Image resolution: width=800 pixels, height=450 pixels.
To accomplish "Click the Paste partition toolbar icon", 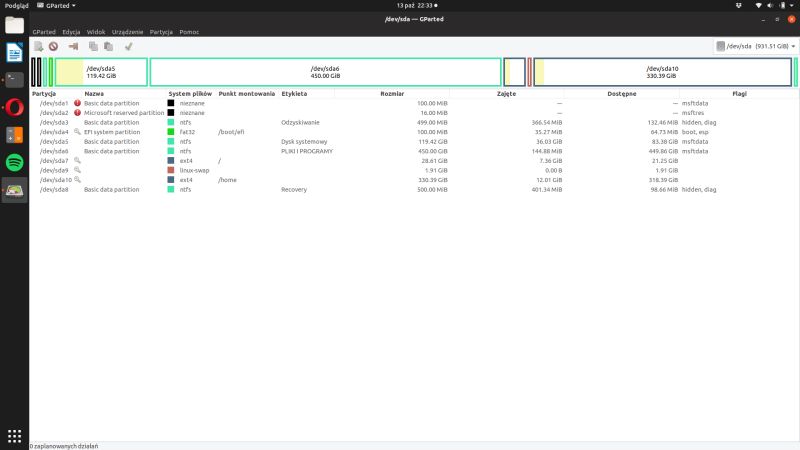I will (108, 46).
